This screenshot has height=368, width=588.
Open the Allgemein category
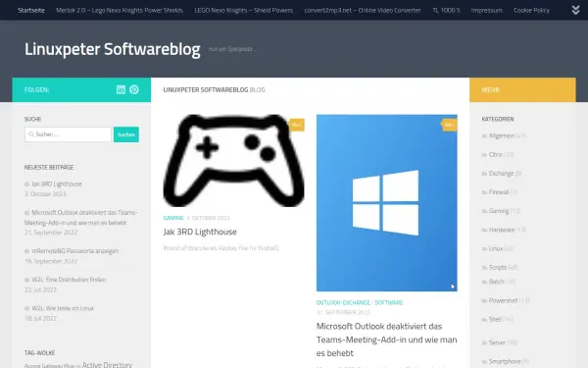pyautogui.click(x=502, y=136)
